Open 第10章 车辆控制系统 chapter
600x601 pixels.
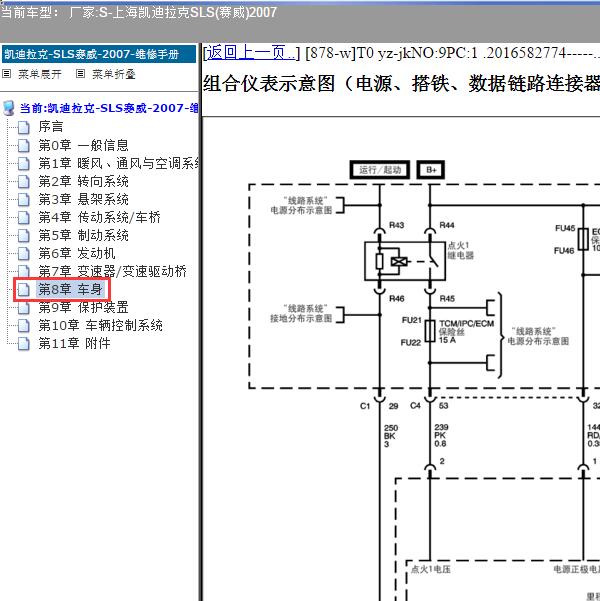pos(100,325)
